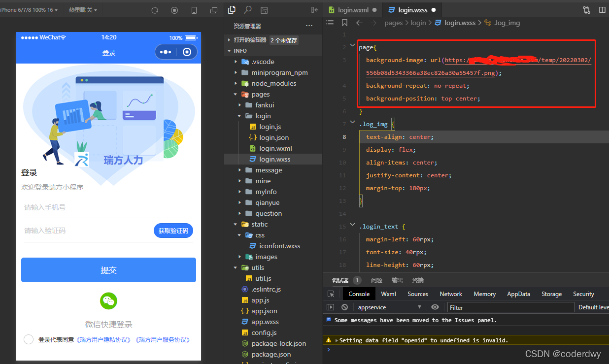Viewport: 609px width, 364px height.
Task: Clear the console with the ban icon
Action: pos(344,307)
